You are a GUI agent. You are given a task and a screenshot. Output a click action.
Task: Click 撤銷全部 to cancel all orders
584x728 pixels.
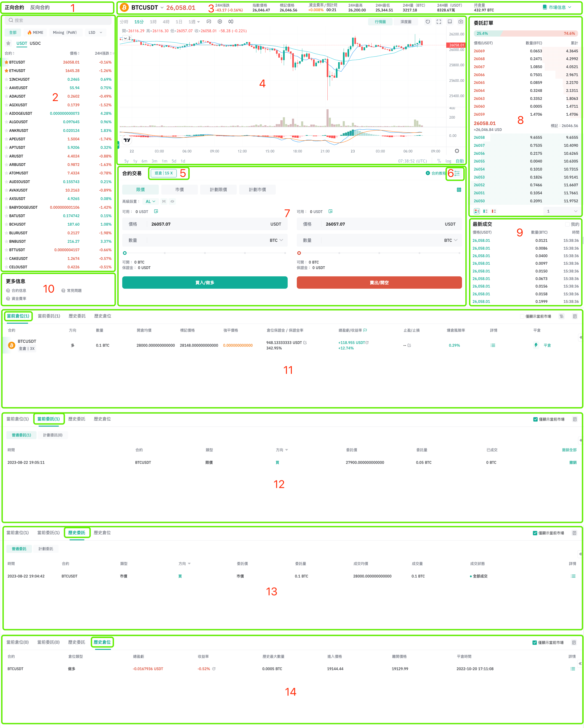click(x=569, y=450)
